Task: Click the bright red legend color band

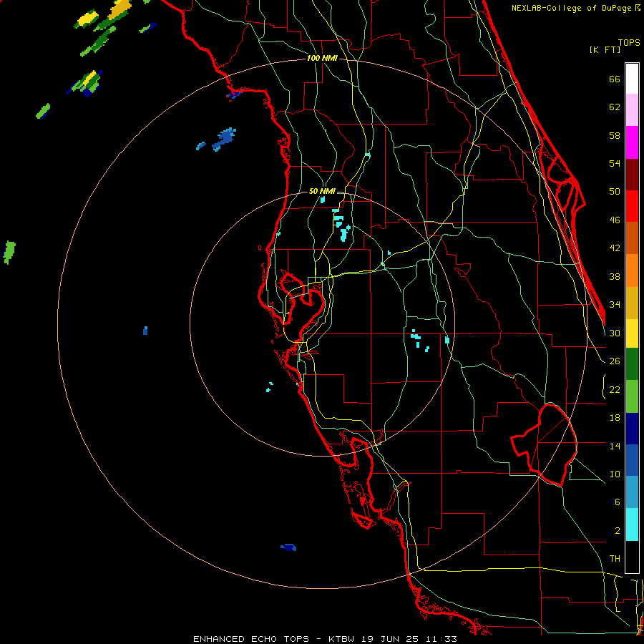Action: click(x=632, y=206)
